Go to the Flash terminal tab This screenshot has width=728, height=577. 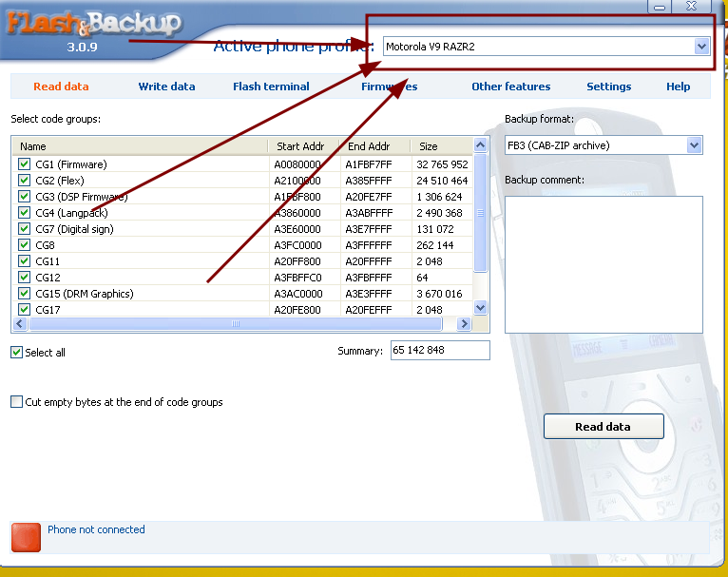tap(271, 87)
